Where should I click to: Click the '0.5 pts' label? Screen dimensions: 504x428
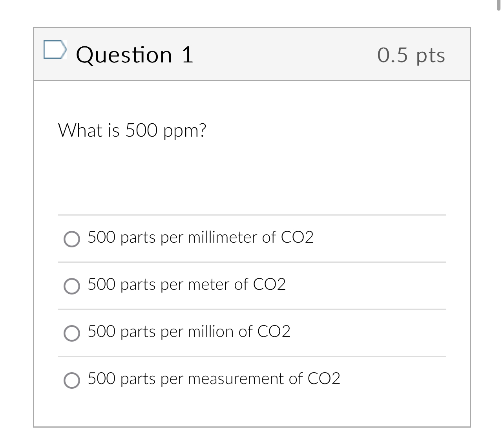click(411, 55)
